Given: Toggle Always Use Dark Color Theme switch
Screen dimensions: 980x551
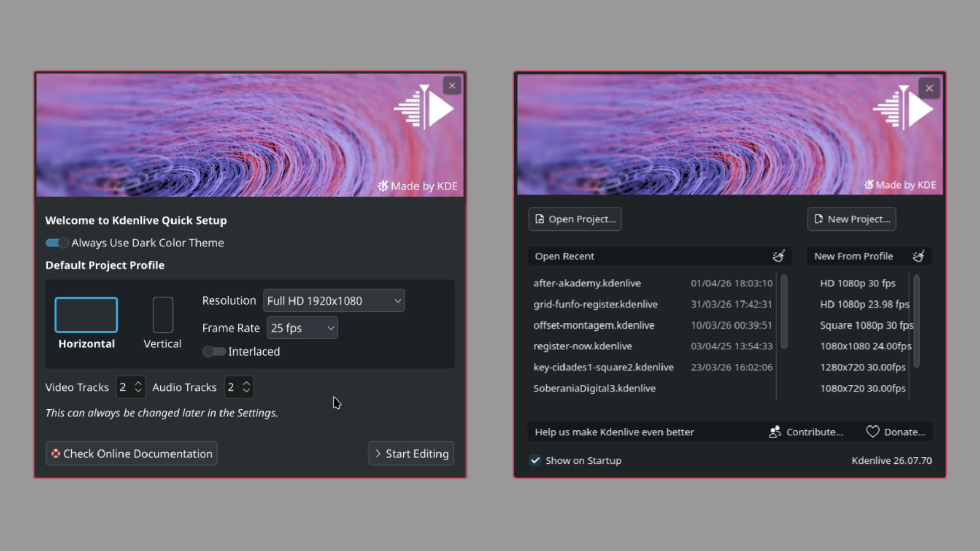Looking at the screenshot, I should coord(57,243).
